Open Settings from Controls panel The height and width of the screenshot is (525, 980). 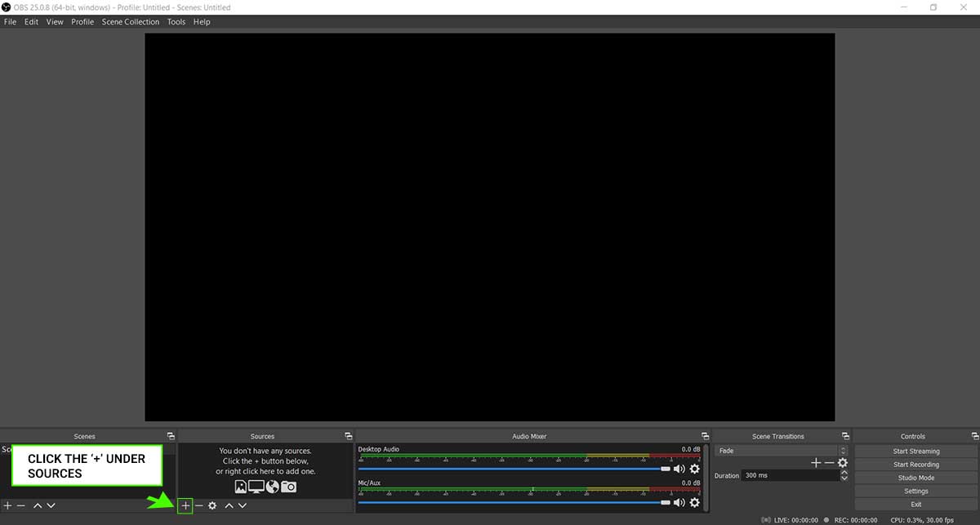click(916, 491)
